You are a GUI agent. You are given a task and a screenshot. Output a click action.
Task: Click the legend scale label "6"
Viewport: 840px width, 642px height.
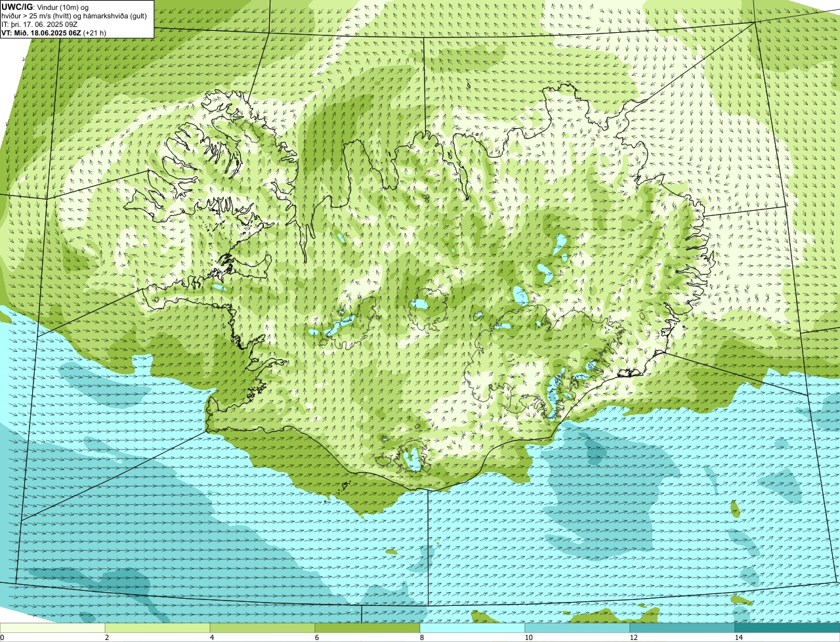[316, 637]
